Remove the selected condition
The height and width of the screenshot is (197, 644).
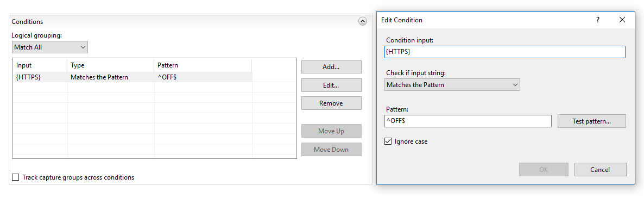331,103
